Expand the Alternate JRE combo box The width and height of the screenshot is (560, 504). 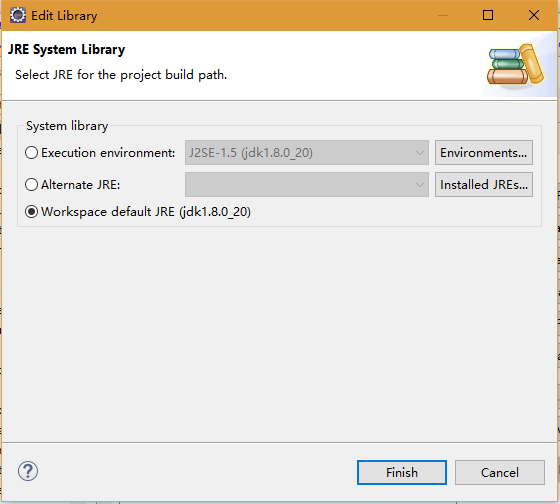(x=307, y=185)
